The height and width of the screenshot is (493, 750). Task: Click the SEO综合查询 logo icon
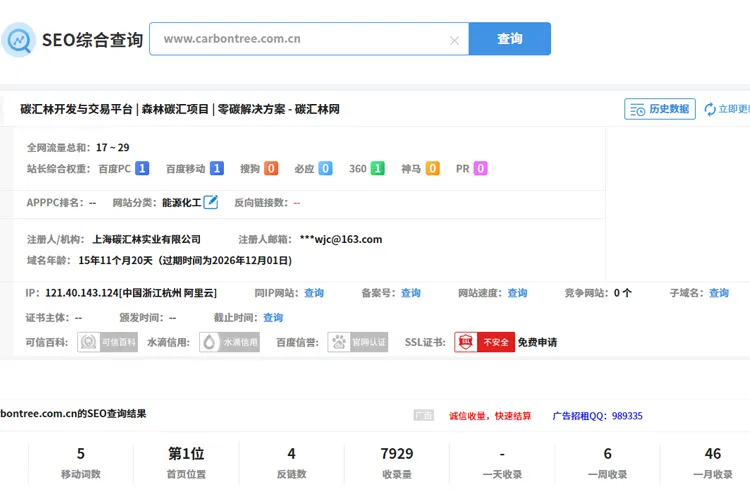(18, 39)
